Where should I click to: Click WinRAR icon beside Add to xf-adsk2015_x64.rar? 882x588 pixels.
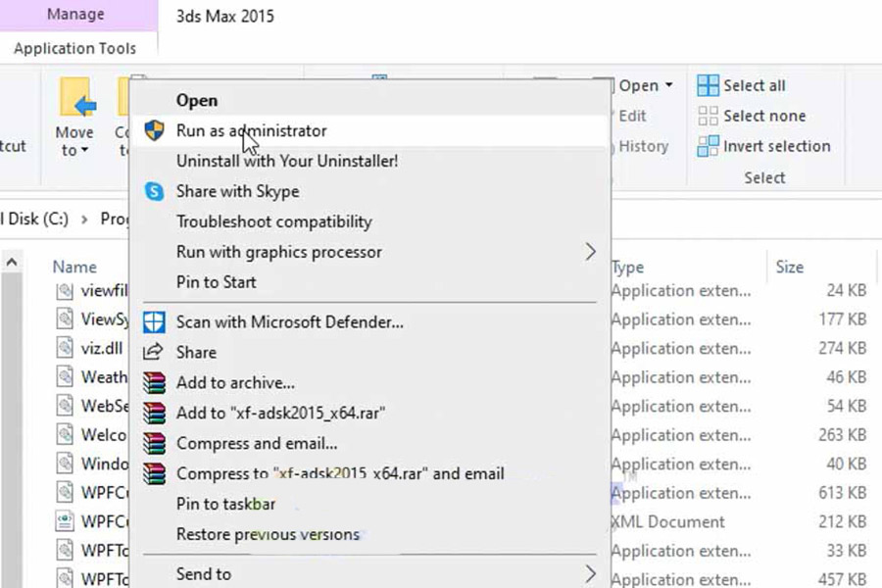click(x=154, y=414)
